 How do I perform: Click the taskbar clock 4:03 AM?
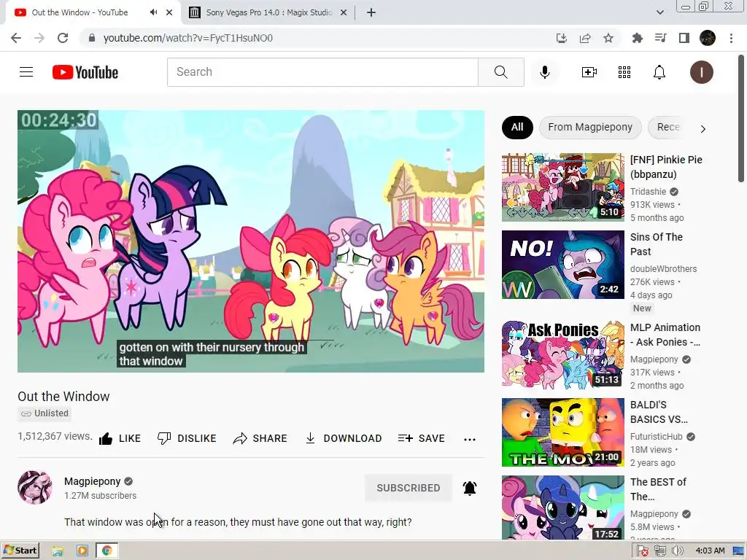[x=710, y=551]
